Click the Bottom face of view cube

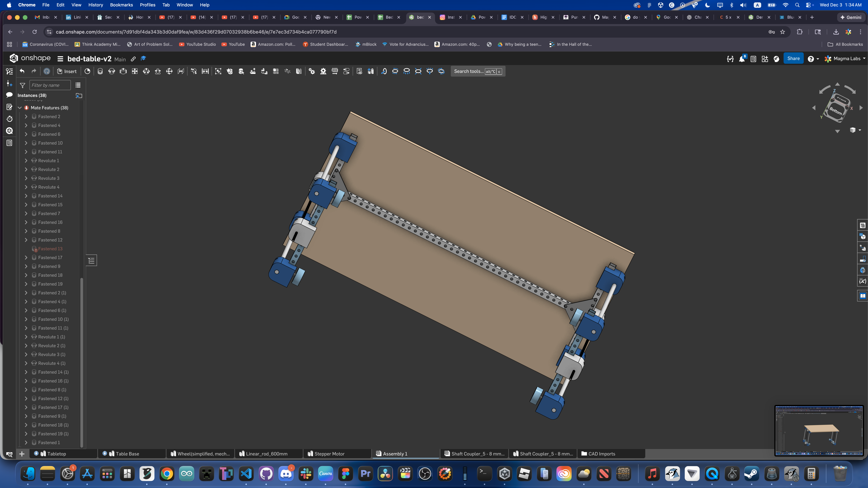(835, 110)
